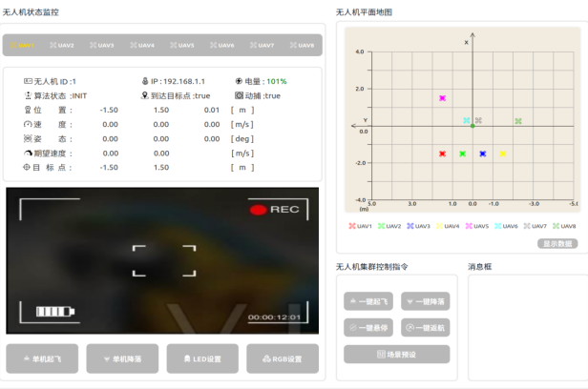Open the LED设置 button

click(202, 358)
